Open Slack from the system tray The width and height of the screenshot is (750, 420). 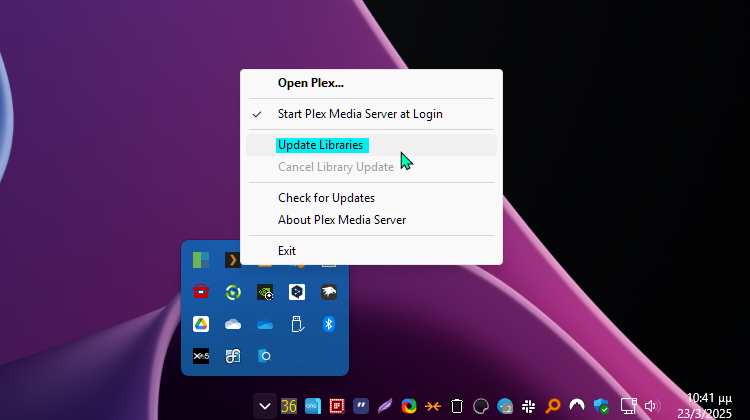(529, 406)
